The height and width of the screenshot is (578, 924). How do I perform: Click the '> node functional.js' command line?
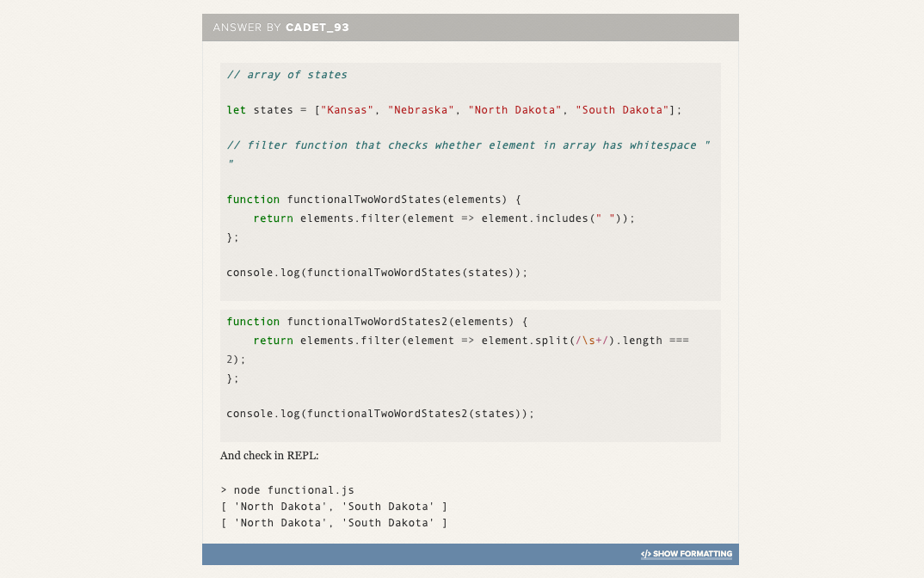click(287, 490)
